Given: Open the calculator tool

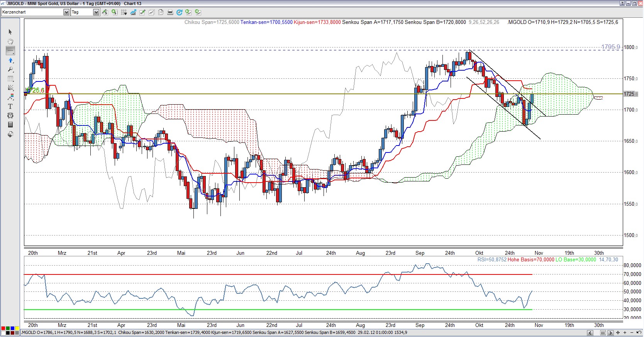Looking at the screenshot, I should click(10, 125).
